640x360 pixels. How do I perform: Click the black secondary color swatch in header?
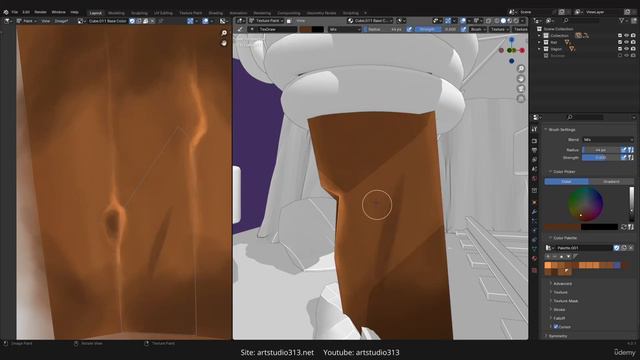coord(318,29)
